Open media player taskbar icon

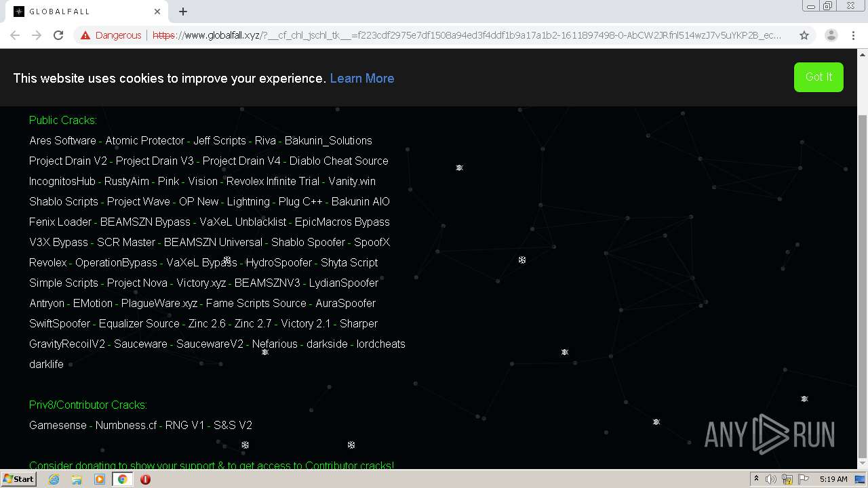100,479
